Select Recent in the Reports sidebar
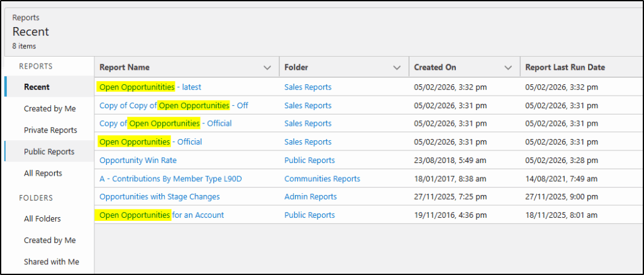 [x=37, y=87]
